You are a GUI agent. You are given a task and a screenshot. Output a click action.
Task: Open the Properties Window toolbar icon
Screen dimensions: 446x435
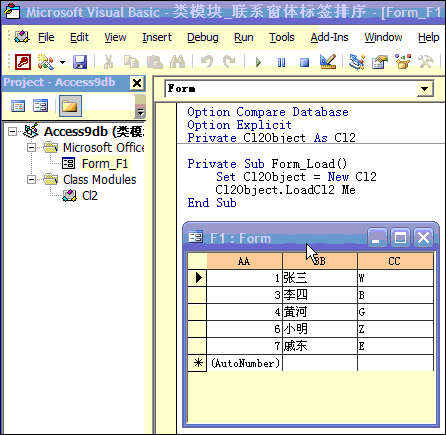click(380, 62)
